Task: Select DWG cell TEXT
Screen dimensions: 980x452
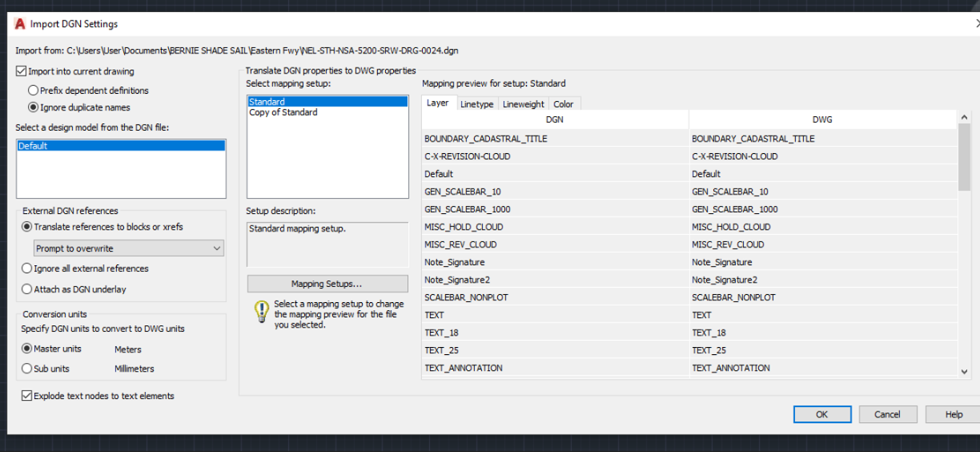Action: [822, 315]
